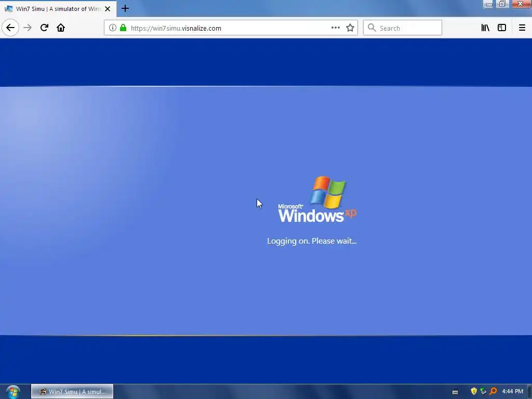Open the yellow security shield tray icon
The image size is (532, 399).
(x=474, y=391)
